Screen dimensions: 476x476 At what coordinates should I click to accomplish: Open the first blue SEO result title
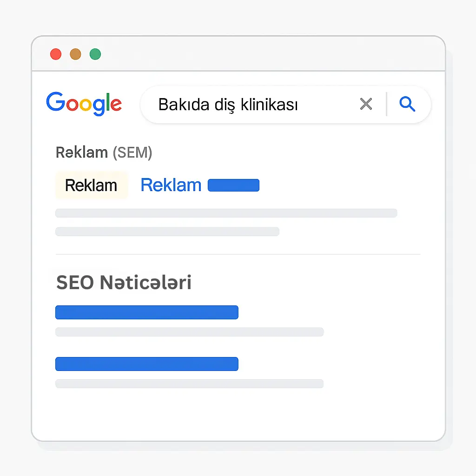146,312
